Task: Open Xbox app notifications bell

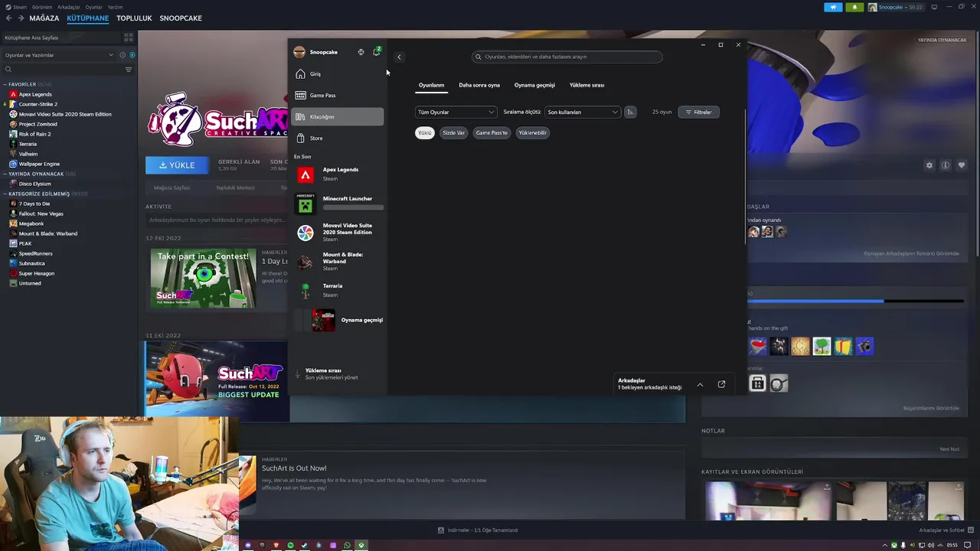Action: tap(376, 52)
